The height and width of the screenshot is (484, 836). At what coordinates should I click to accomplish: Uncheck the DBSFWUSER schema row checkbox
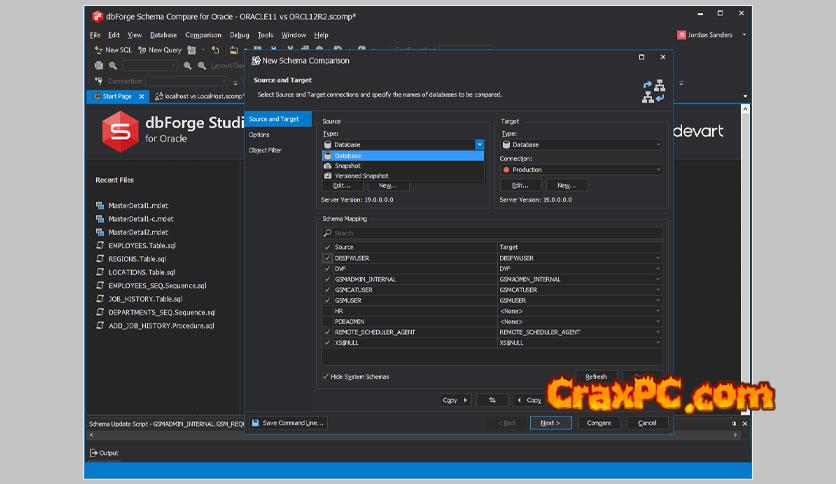coord(327,258)
